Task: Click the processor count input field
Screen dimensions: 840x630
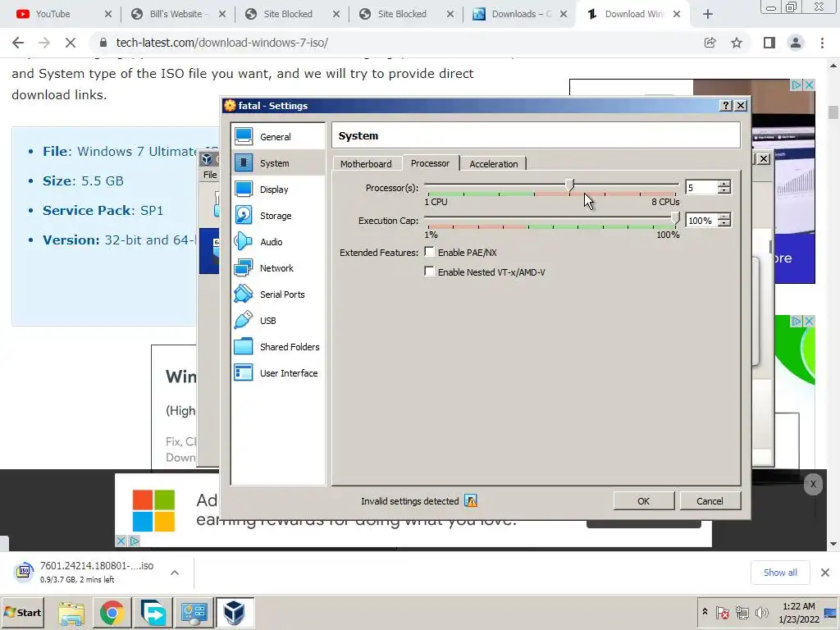Action: [701, 188]
